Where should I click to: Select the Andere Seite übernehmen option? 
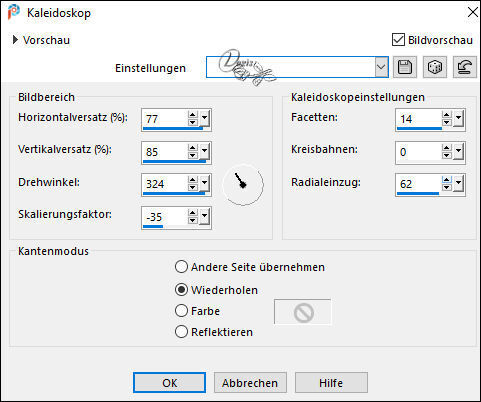[x=181, y=267]
